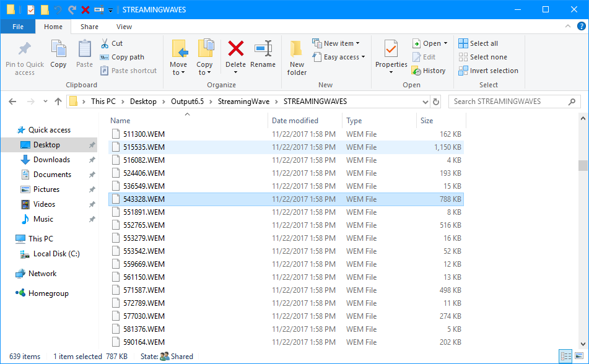This screenshot has width=589, height=364.
Task: Click the Properties checkmark icon in title bar
Action: point(31,10)
